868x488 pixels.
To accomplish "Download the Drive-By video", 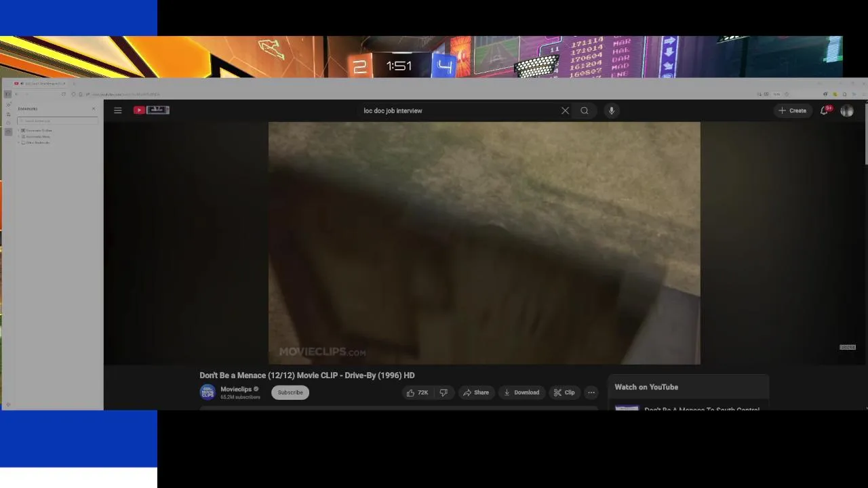I will 521,392.
